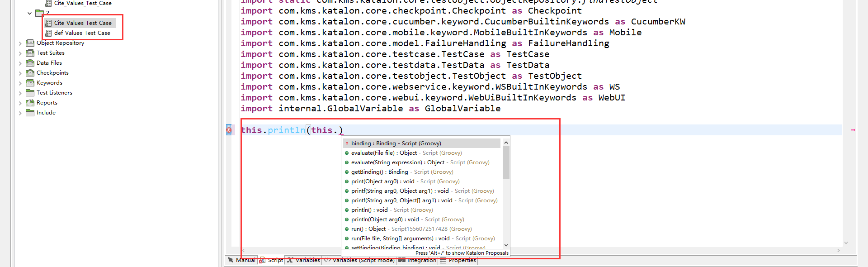868x267 pixels.
Task: Switch to the Integration tab
Action: [417, 260]
